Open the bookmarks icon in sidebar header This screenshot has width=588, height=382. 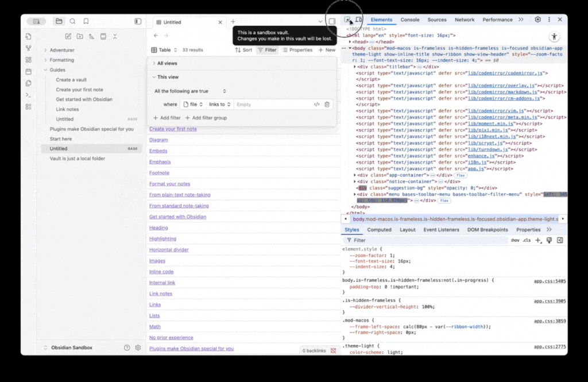[86, 22]
